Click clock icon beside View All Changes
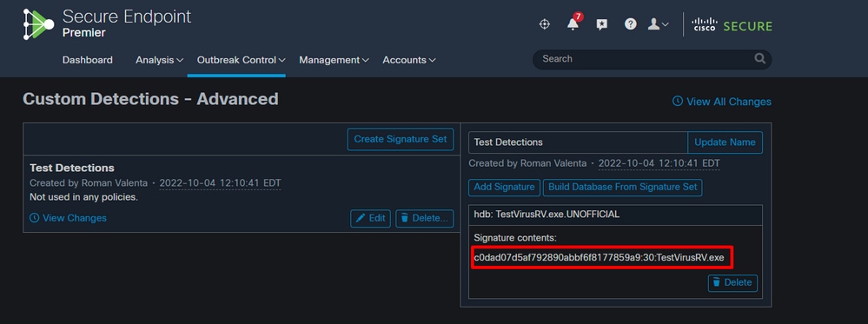Screen dimensions: 868x324 tap(677, 102)
